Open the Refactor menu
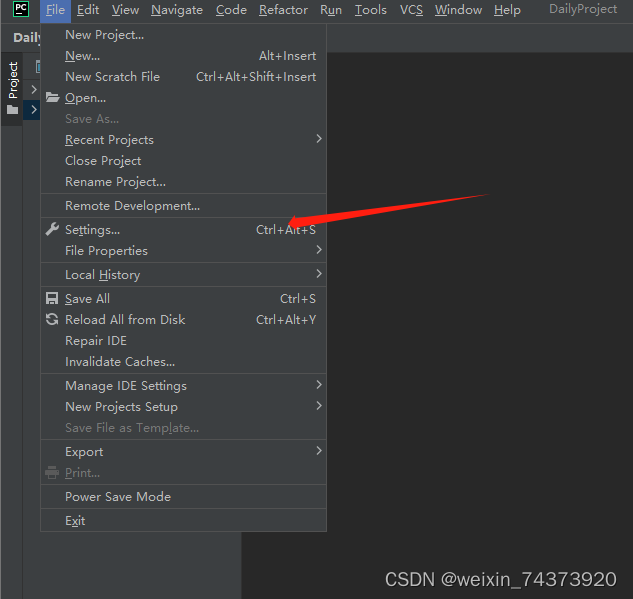The width and height of the screenshot is (633, 599). point(283,10)
